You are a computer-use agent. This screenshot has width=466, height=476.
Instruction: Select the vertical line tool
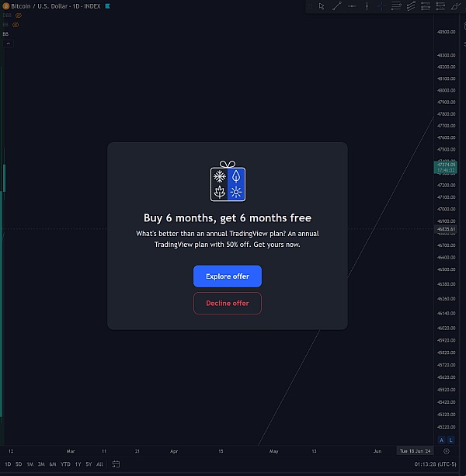(x=367, y=6)
